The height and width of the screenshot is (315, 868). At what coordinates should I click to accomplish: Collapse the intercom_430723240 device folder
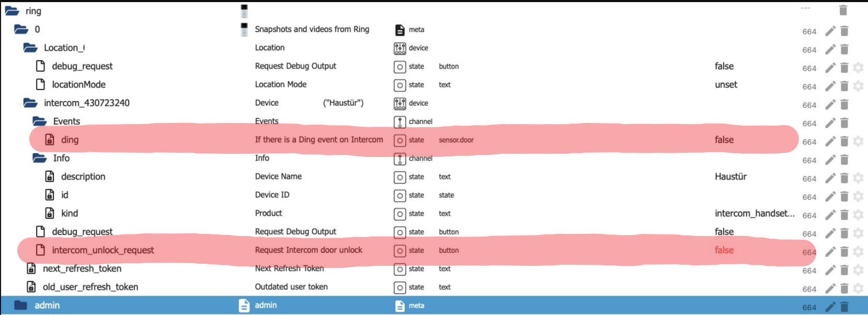click(x=30, y=103)
